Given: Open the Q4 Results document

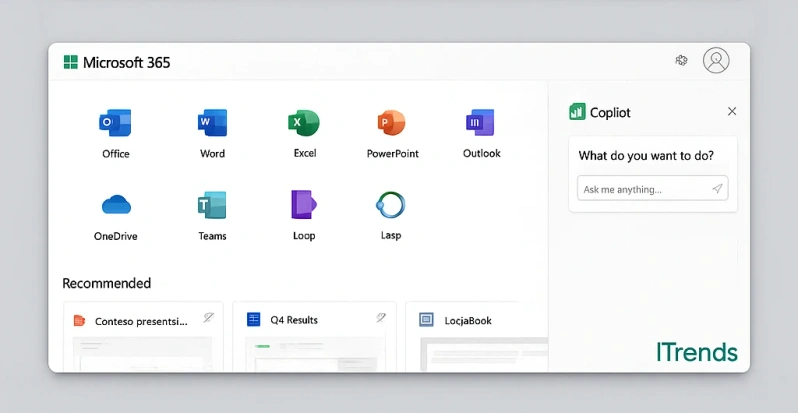Looking at the screenshot, I should click(294, 320).
